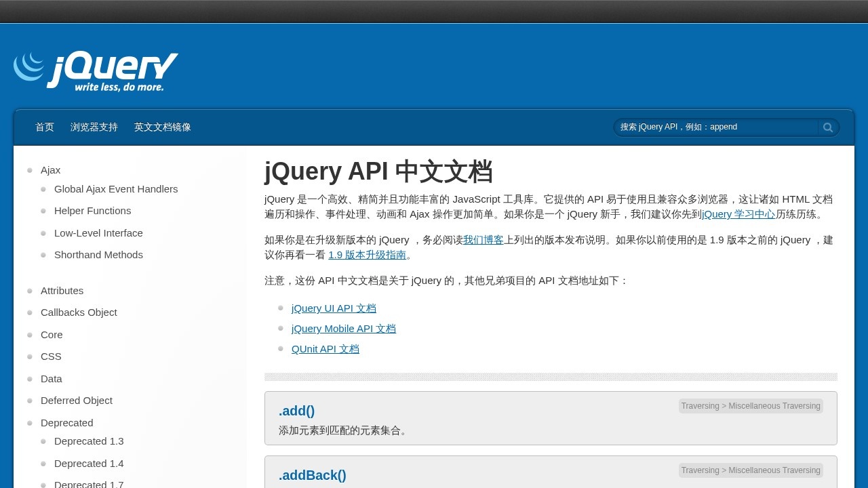Open the jQuery UI API 文档 link
This screenshot has width=868, height=488.
point(334,308)
